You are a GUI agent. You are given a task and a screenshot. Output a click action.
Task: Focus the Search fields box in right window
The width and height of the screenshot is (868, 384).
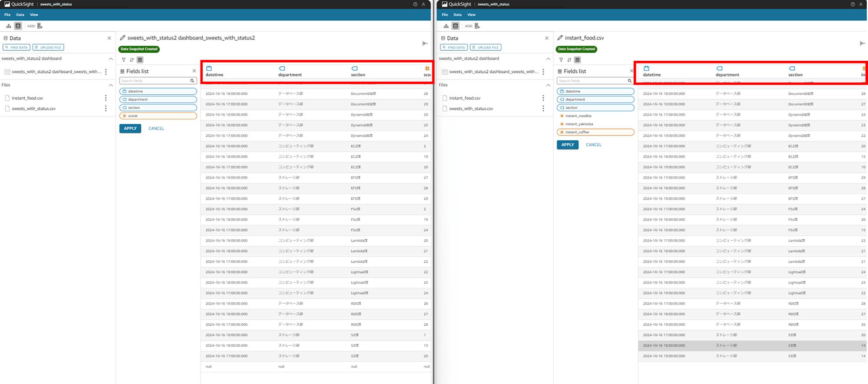coord(595,81)
